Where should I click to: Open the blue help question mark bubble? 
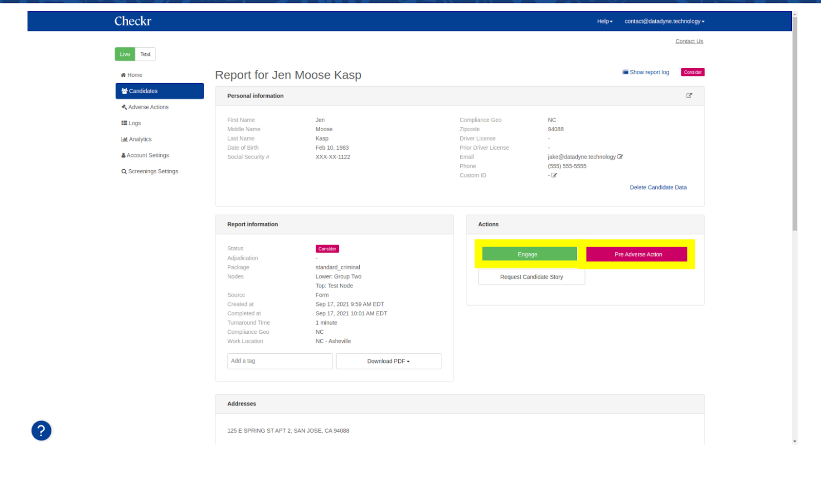42,431
